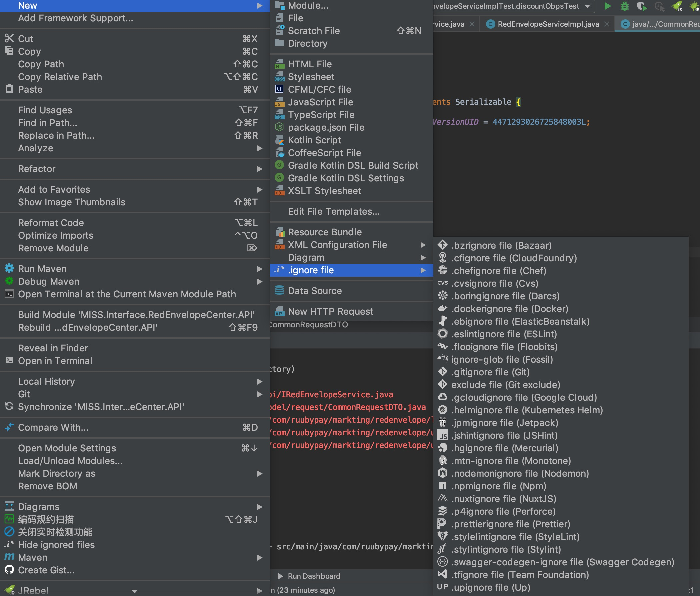Open the run configuration dropdown arrow
The width and height of the screenshot is (700, 596).
(x=587, y=6)
